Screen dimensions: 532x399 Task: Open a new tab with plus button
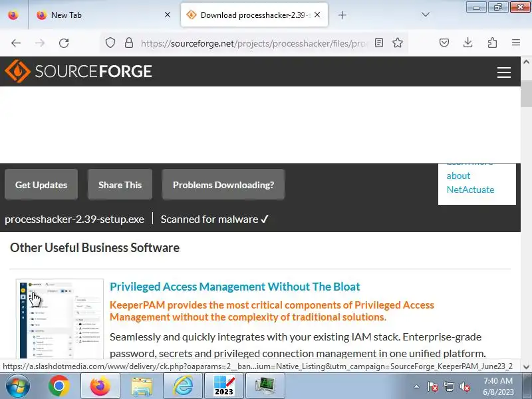point(342,15)
